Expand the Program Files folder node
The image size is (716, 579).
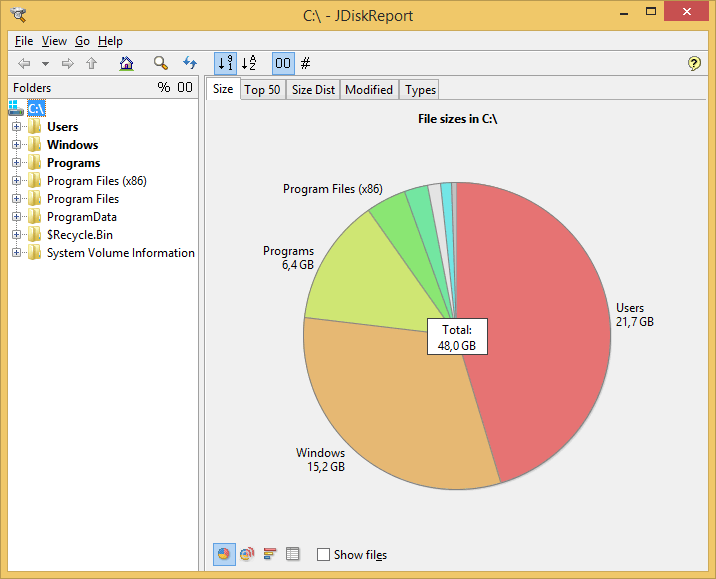tap(16, 199)
